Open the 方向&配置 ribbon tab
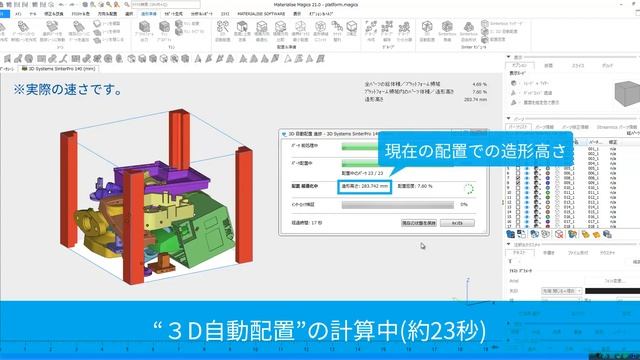 [107, 14]
